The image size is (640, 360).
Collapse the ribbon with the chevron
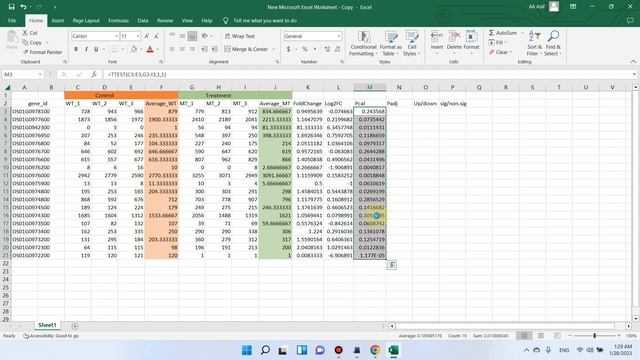(633, 62)
